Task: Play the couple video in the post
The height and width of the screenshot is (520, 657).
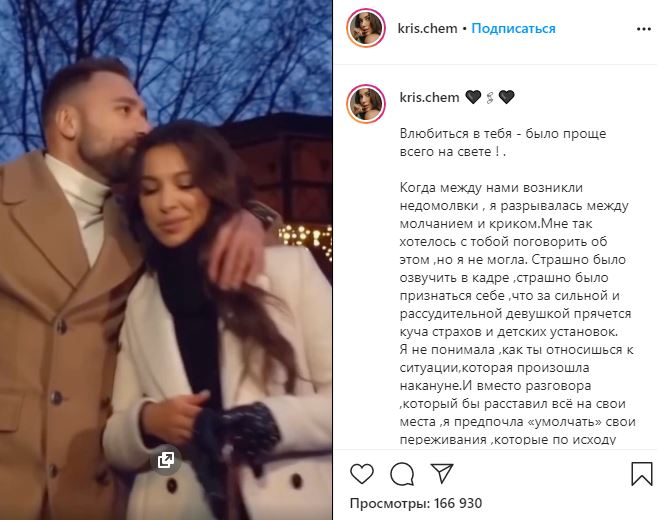Action: [x=166, y=260]
